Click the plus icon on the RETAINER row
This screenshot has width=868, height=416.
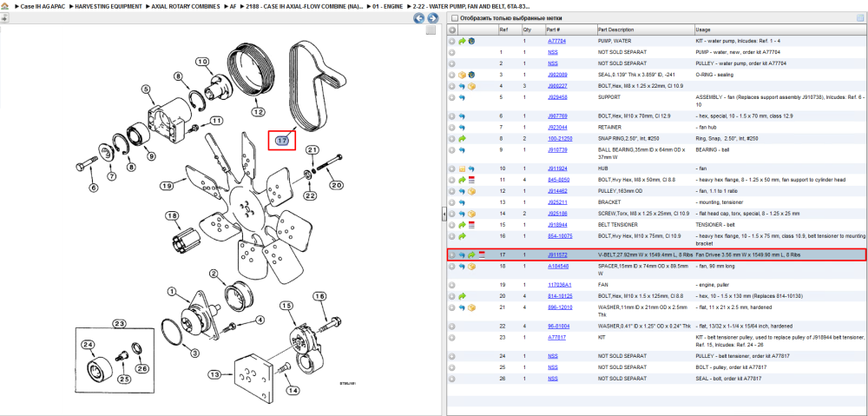pyautogui.click(x=451, y=128)
